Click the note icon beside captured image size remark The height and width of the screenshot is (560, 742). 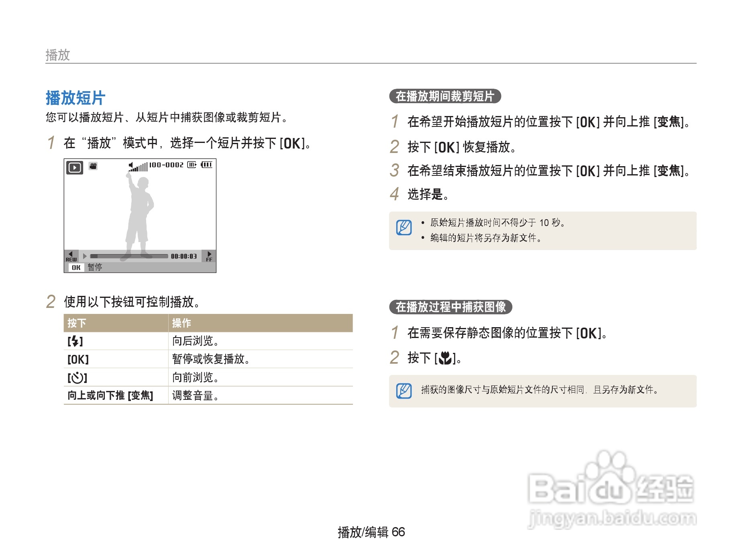click(x=404, y=391)
